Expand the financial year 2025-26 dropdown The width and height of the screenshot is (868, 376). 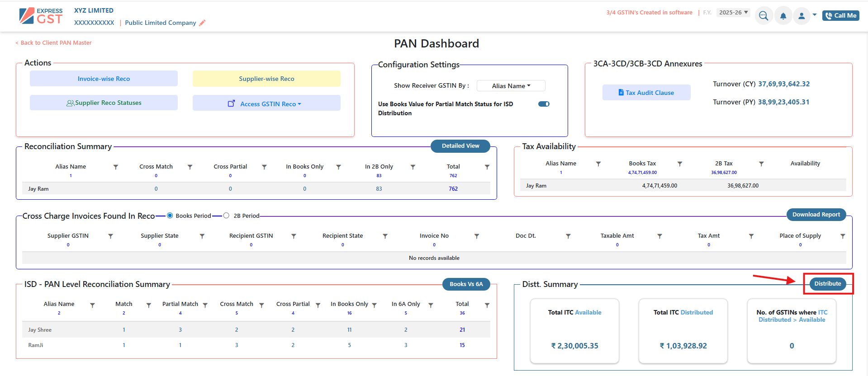[733, 13]
